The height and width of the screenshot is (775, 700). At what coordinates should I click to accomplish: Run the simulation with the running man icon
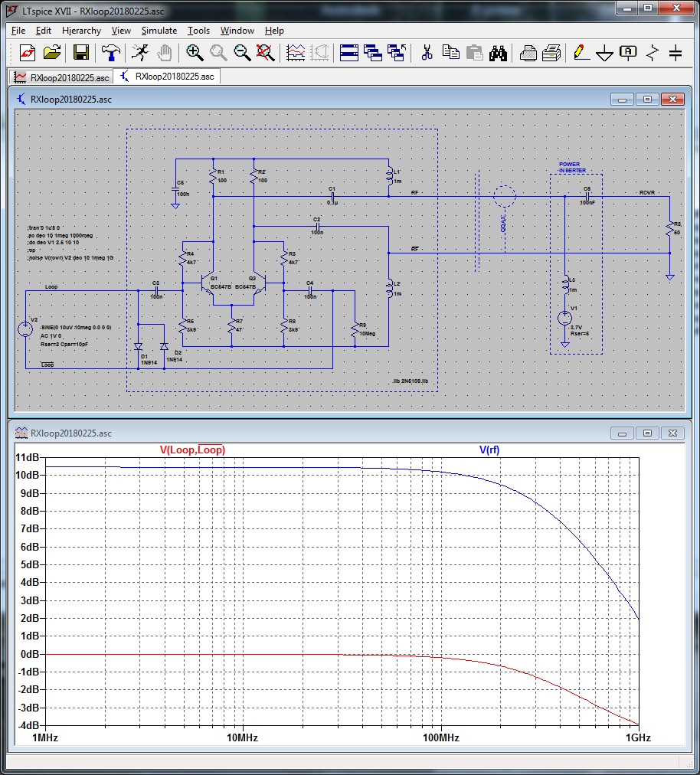[139, 53]
